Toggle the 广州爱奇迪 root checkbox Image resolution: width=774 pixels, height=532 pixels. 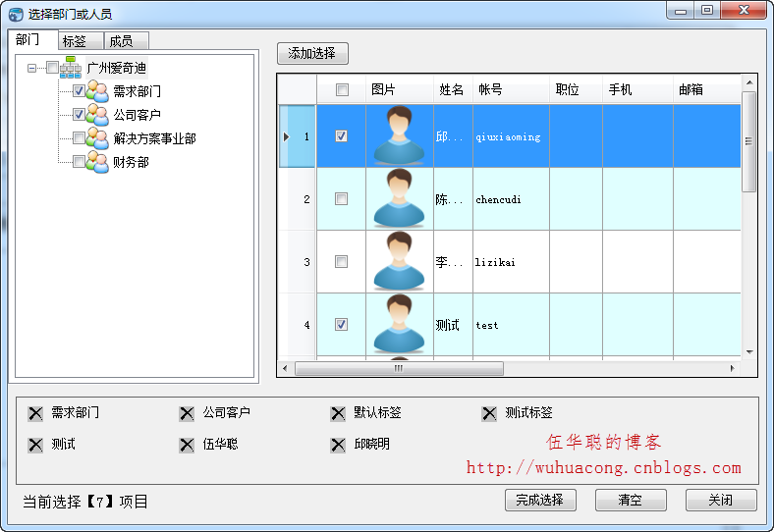(52, 67)
